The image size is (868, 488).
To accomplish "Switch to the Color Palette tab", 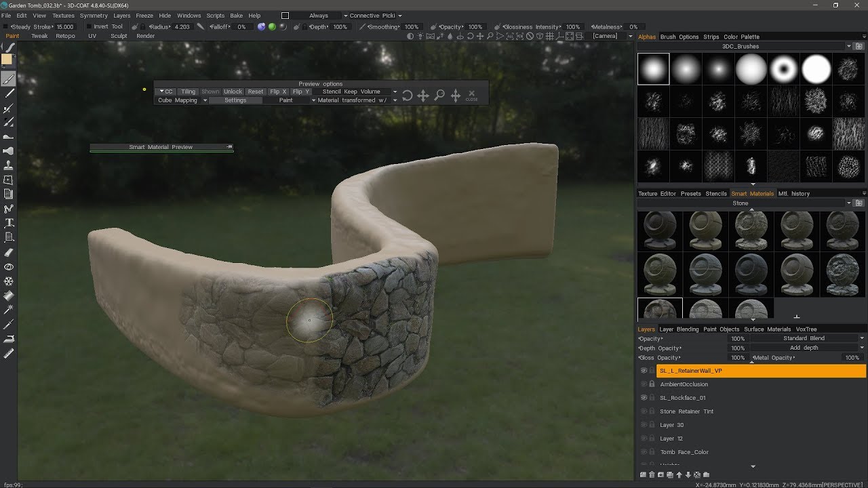I will 741,37.
